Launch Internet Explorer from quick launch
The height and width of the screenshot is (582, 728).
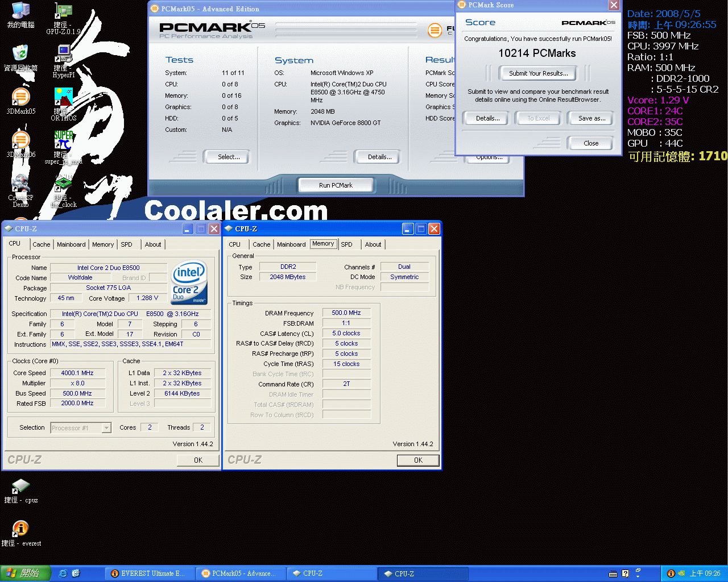point(63,573)
